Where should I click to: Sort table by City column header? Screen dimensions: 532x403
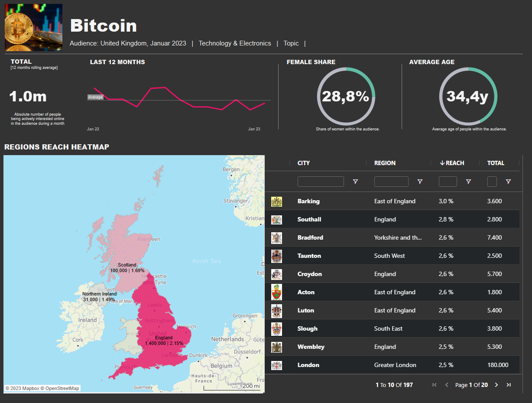304,163
